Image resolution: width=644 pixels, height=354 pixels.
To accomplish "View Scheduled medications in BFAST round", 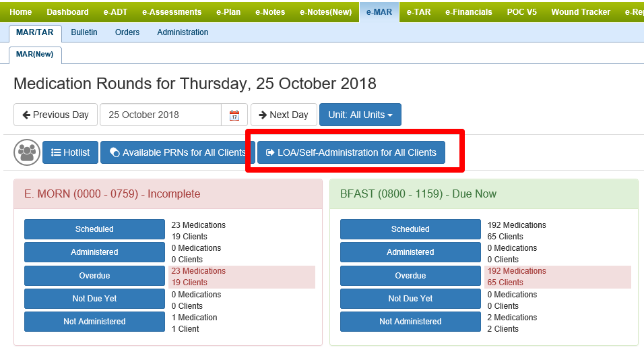I will click(x=410, y=229).
